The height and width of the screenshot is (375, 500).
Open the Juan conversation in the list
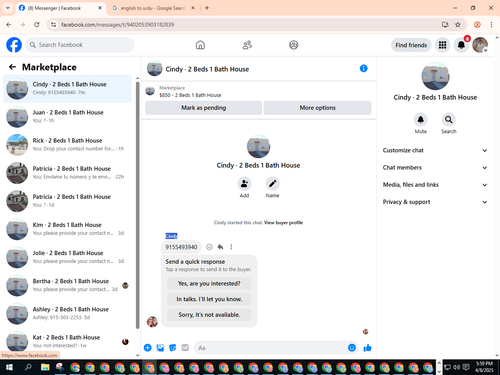[x=68, y=117]
